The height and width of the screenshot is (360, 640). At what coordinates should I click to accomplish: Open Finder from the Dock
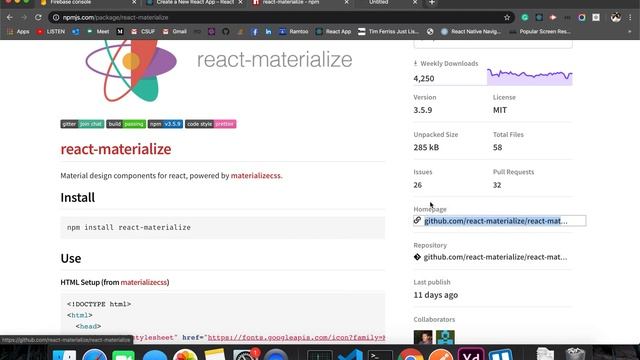click(x=64, y=355)
